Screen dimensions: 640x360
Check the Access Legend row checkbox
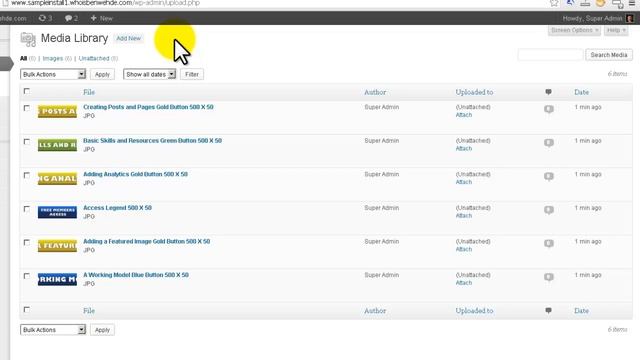click(27, 209)
